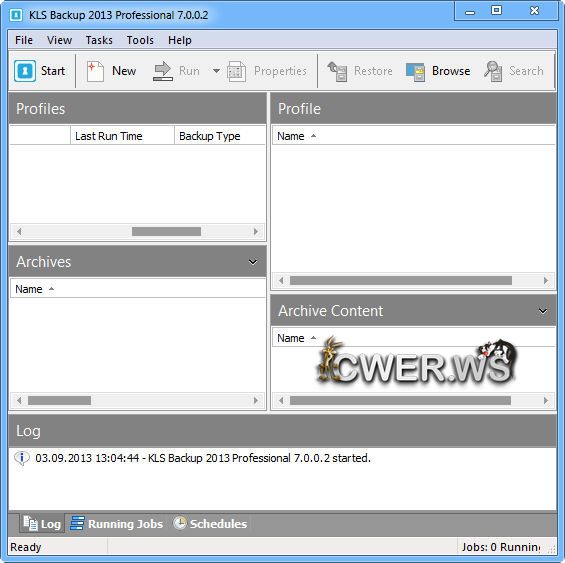Click the Run toolbar icon

(x=163, y=71)
